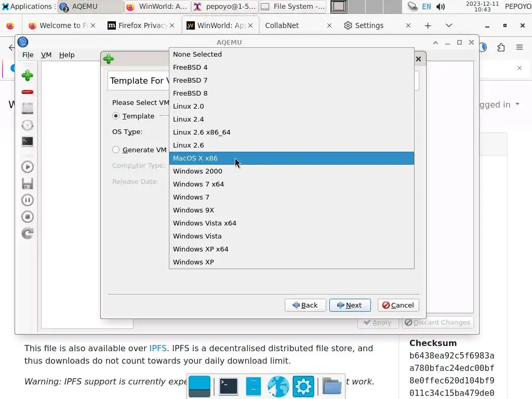
Task: Choose Linux 2.0 from the OS list
Action: tap(292, 106)
